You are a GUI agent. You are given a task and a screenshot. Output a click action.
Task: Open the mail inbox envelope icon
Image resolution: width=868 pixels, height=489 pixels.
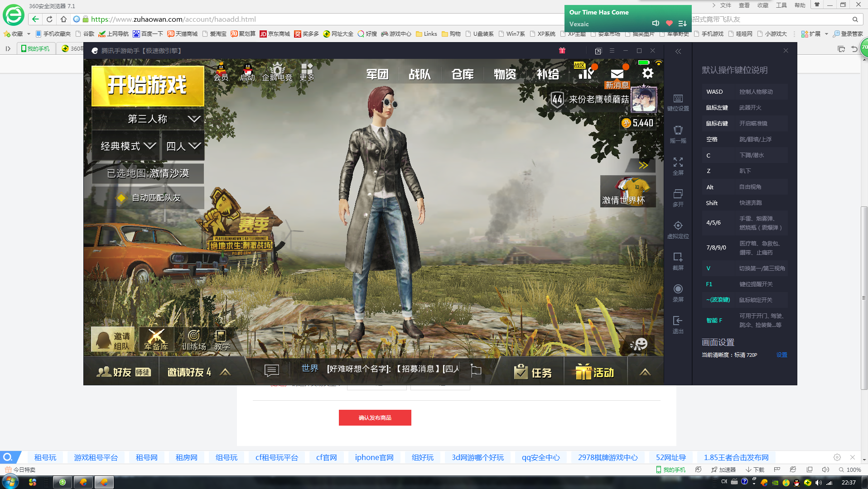(617, 74)
